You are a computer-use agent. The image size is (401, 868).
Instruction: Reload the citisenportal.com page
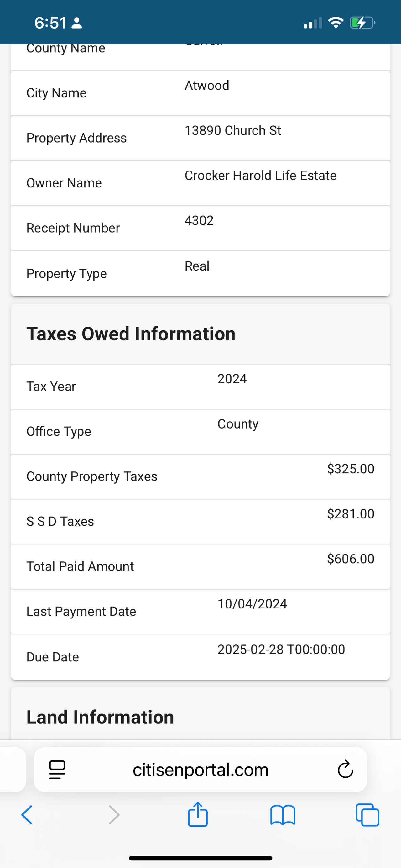coord(345,770)
